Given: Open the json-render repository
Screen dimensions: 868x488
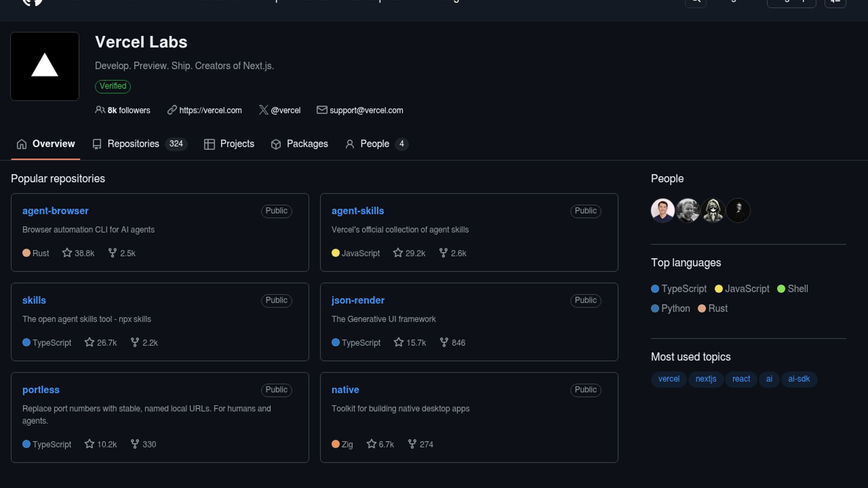Looking at the screenshot, I should 358,300.
